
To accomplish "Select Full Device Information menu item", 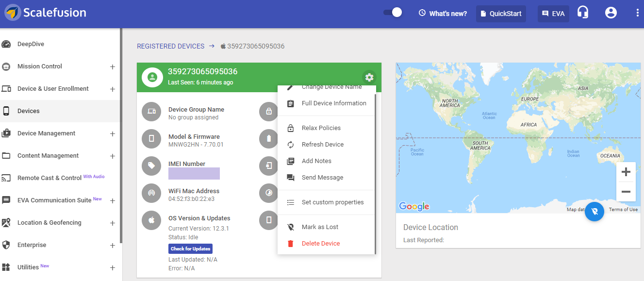I will tap(326, 103).
